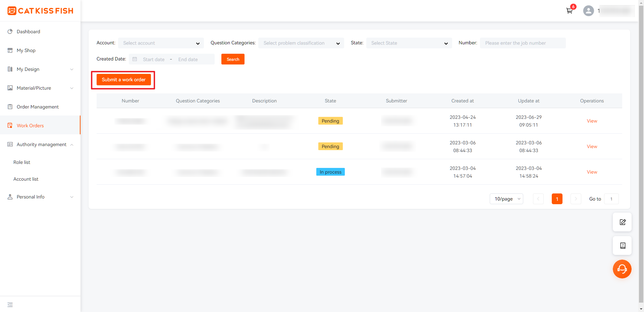644x312 pixels.
Task: Click the Dashboard pie chart icon
Action: click(x=10, y=32)
